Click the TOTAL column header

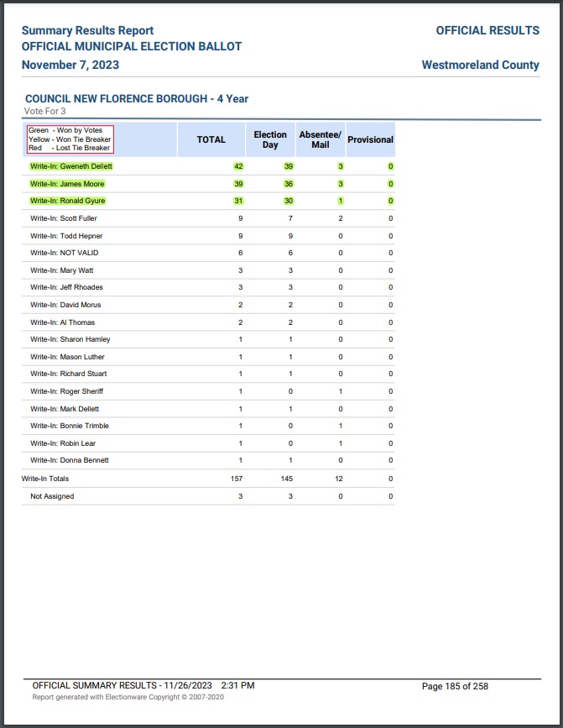click(x=211, y=139)
